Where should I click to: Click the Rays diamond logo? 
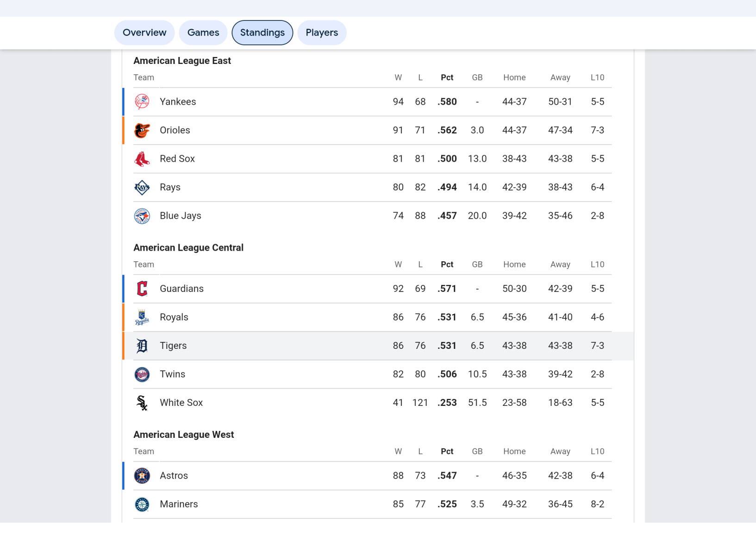[x=142, y=188]
